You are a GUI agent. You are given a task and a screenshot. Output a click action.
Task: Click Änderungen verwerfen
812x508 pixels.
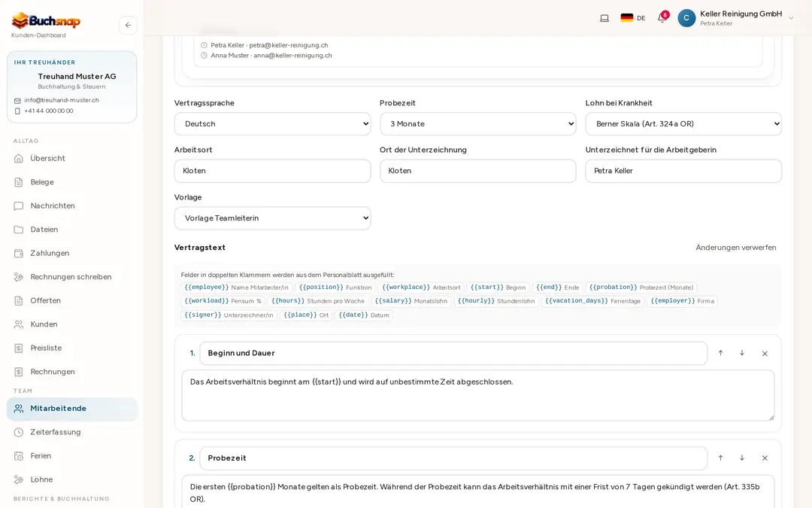click(736, 248)
